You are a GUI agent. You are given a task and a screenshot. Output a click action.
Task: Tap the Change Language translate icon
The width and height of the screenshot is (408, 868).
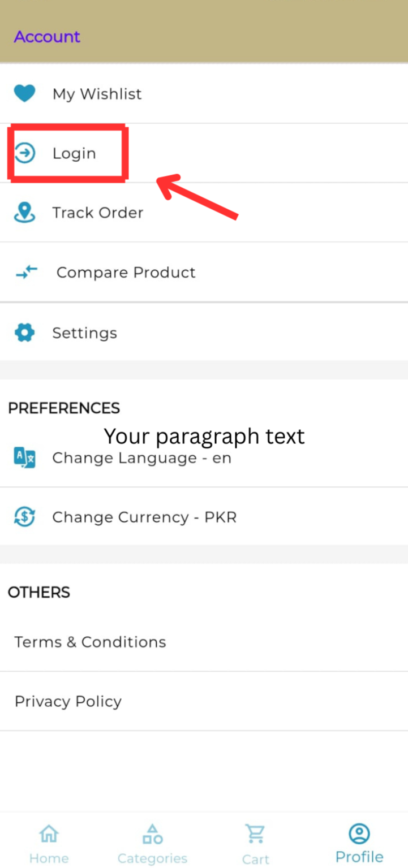coord(24,457)
